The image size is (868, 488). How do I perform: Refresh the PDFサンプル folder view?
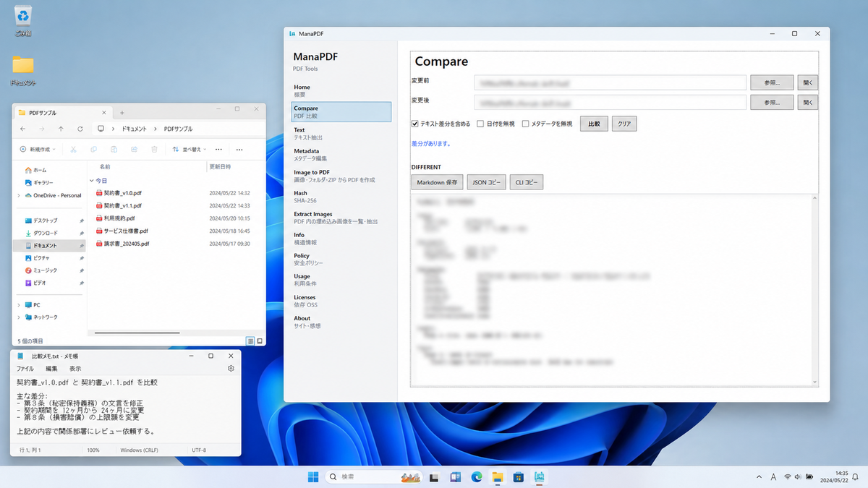(80, 129)
